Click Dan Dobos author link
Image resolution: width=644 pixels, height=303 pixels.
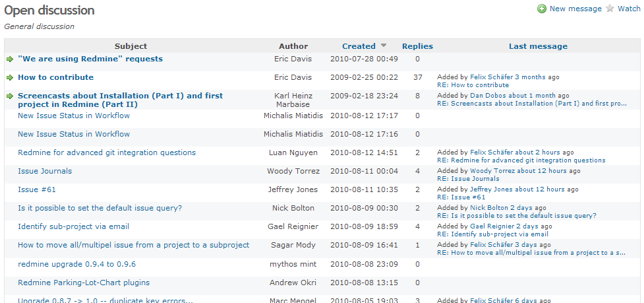[488, 95]
